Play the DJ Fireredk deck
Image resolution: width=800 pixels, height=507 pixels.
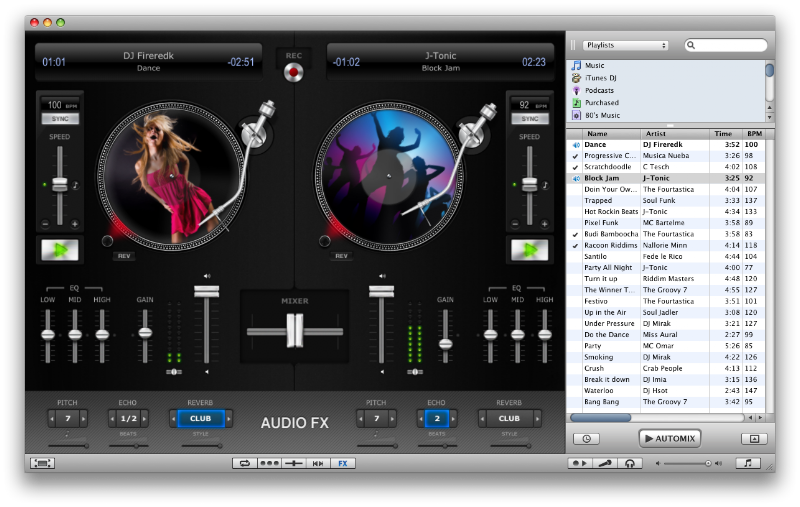click(60, 250)
